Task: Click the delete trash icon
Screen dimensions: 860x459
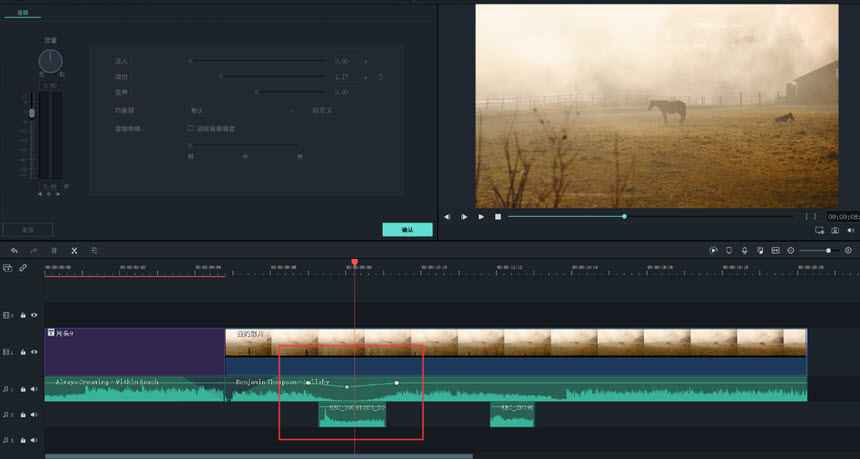Action: tap(54, 250)
